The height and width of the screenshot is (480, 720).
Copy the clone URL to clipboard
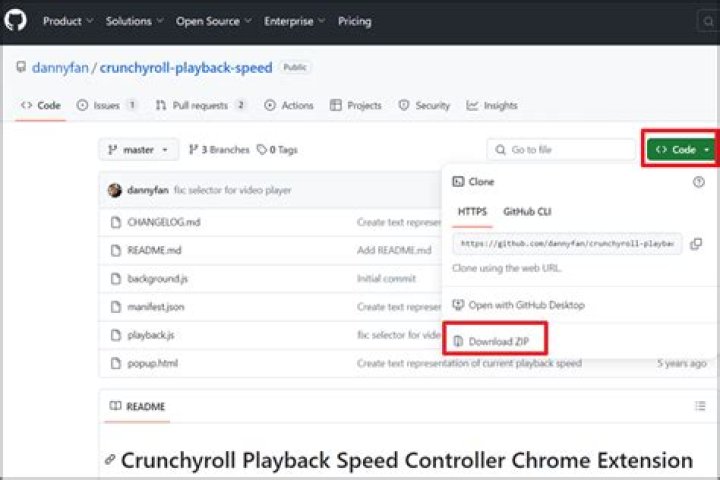[696, 244]
